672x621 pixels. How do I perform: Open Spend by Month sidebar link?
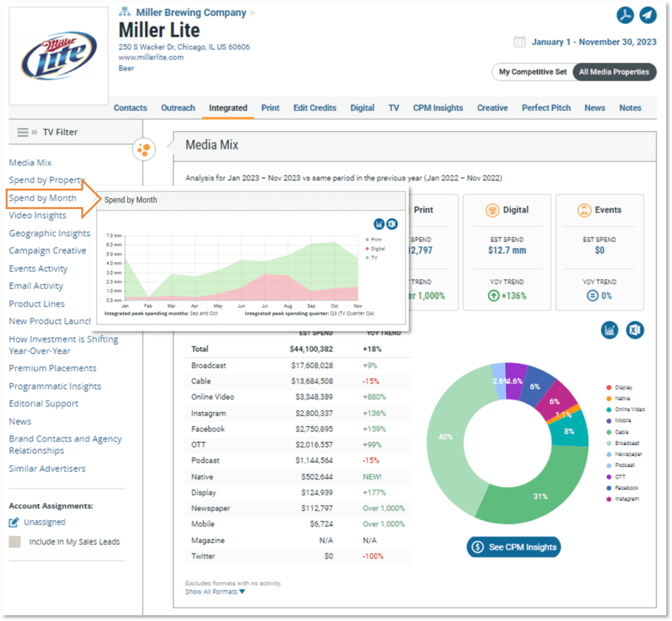[43, 198]
